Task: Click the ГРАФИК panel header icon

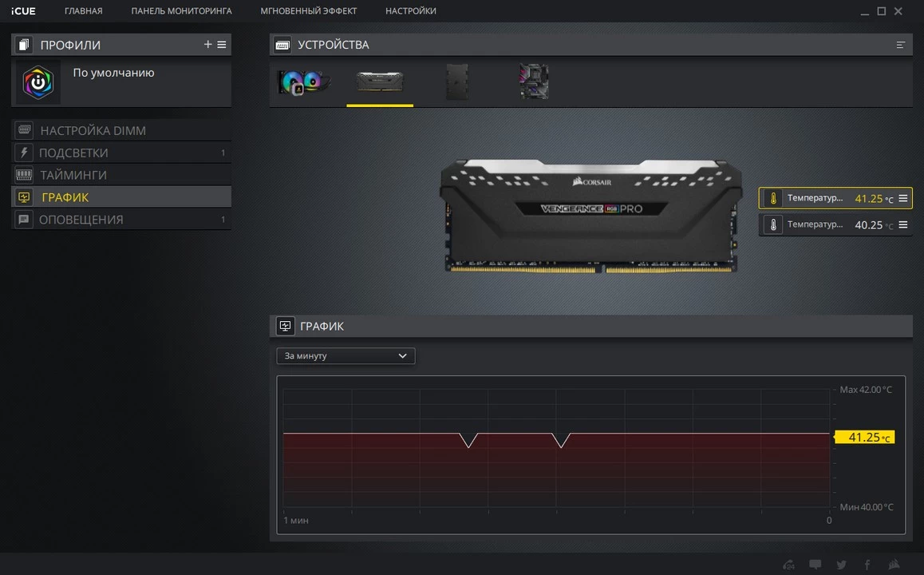Action: (285, 326)
